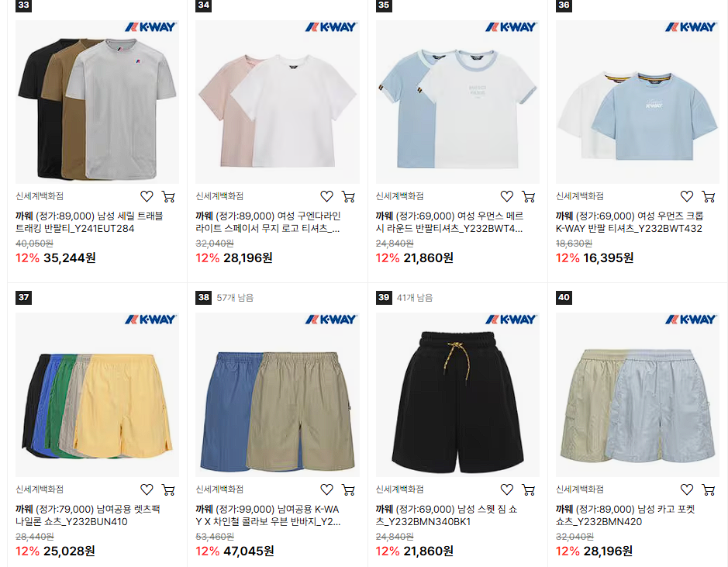The width and height of the screenshot is (728, 567).
Task: Add item 33 트래블 트래킹 반팔티 to wishlist
Action: (x=147, y=196)
